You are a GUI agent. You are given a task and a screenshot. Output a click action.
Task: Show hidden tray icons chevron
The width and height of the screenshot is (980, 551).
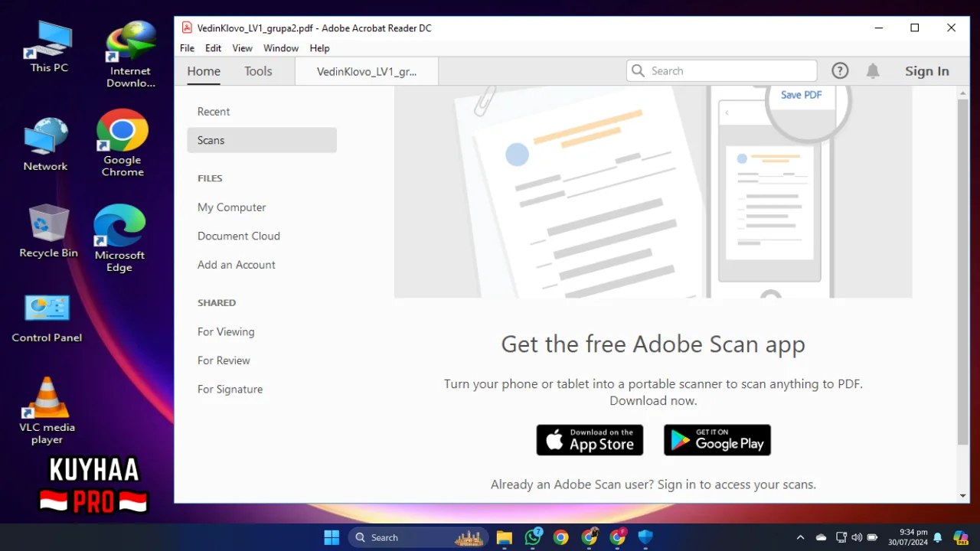[801, 537]
